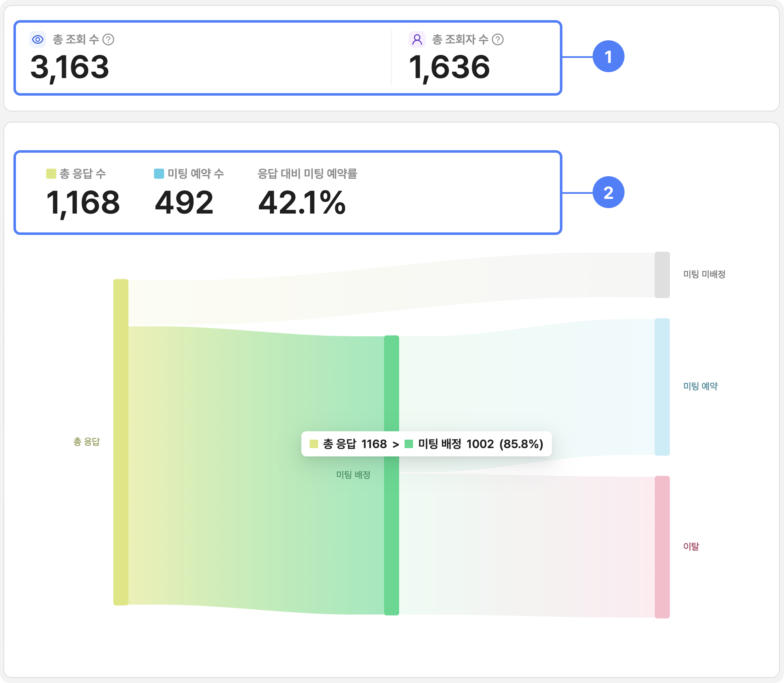Image resolution: width=784 pixels, height=683 pixels.
Task: Click the yellow 총 응답 Sankey node bar
Action: tap(121, 442)
